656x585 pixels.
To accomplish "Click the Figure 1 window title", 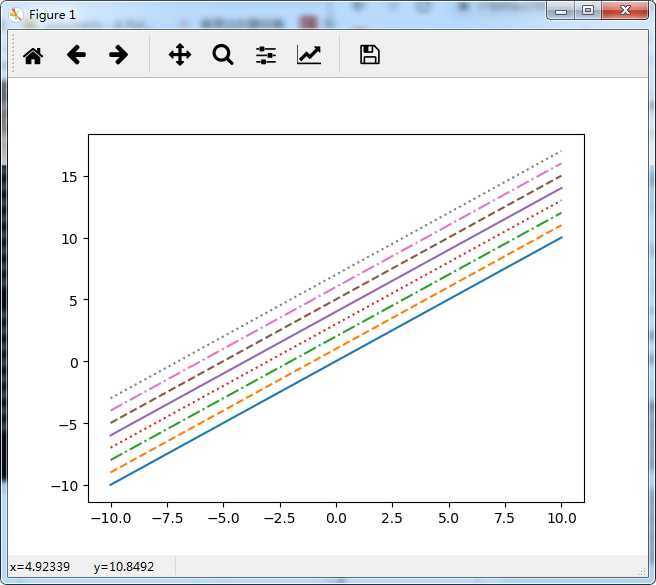I will [x=52, y=15].
